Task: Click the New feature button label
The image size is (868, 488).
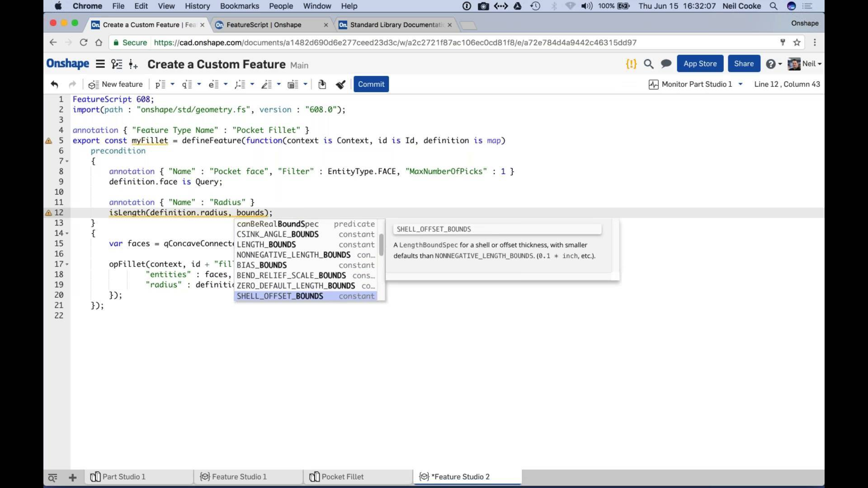Action: pyautogui.click(x=122, y=84)
